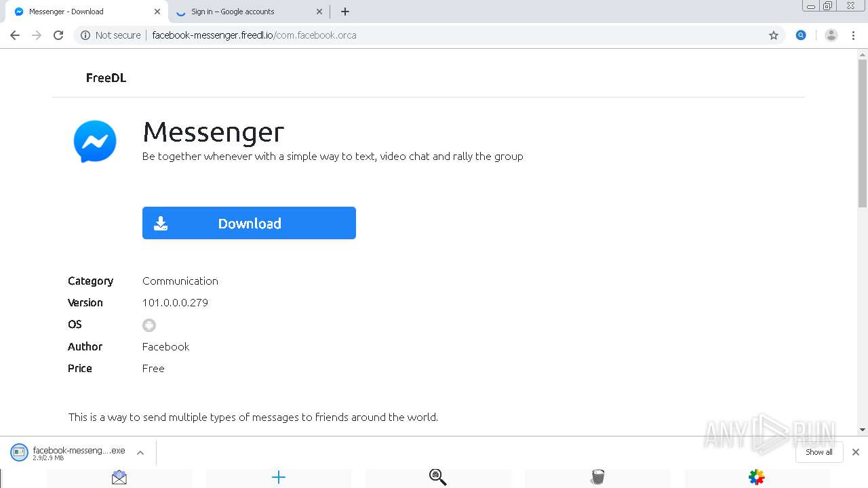Open the Chrome profile avatar
Screen dimensions: 868x488
[x=831, y=35]
